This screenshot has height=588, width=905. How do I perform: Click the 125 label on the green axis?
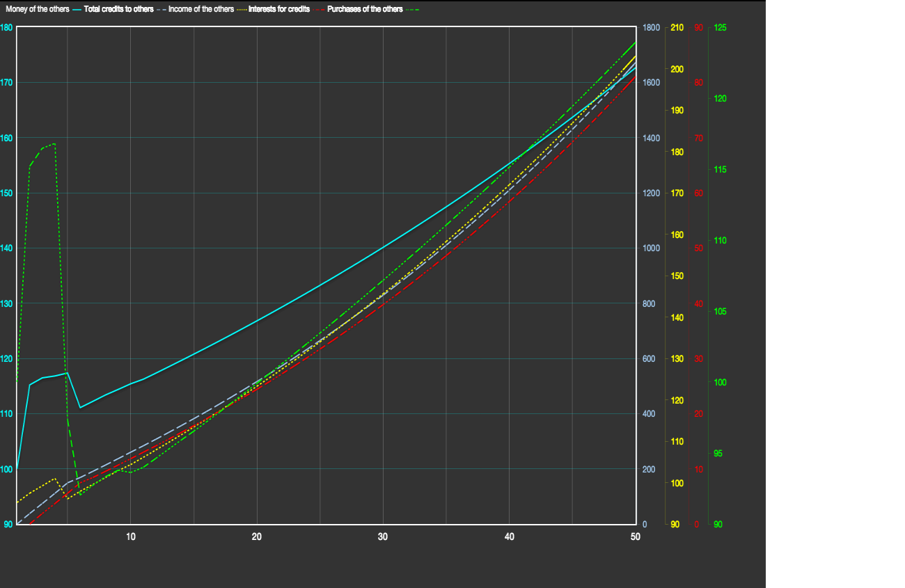pos(721,28)
